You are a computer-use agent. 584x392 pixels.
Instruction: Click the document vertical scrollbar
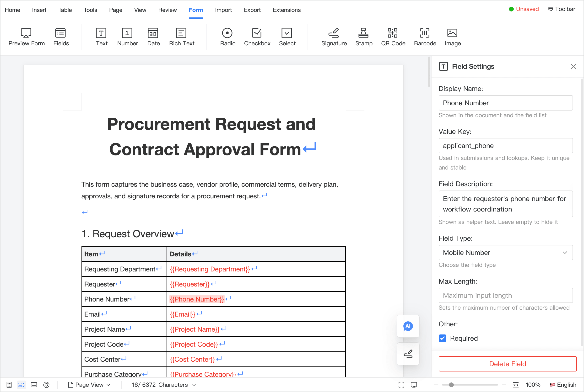click(429, 72)
